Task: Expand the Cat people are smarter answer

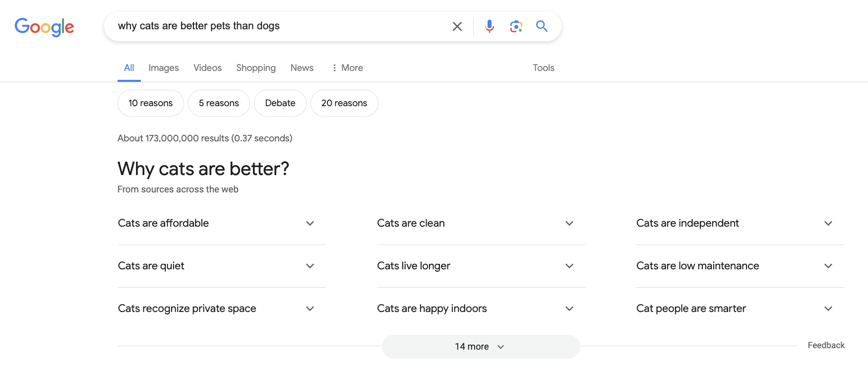Action: tap(828, 308)
